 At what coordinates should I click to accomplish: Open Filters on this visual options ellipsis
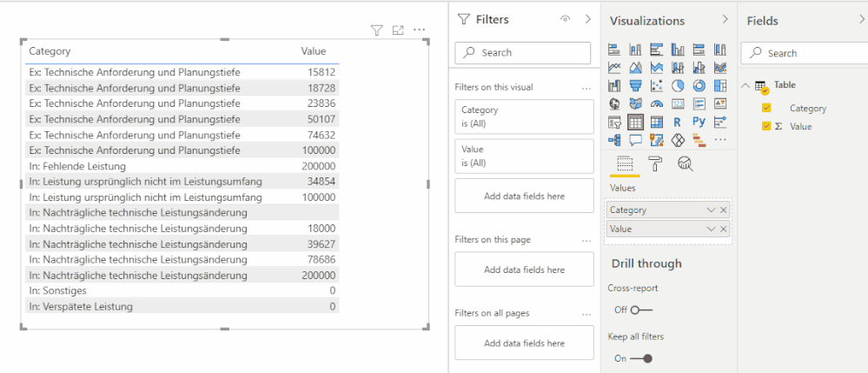click(x=586, y=88)
